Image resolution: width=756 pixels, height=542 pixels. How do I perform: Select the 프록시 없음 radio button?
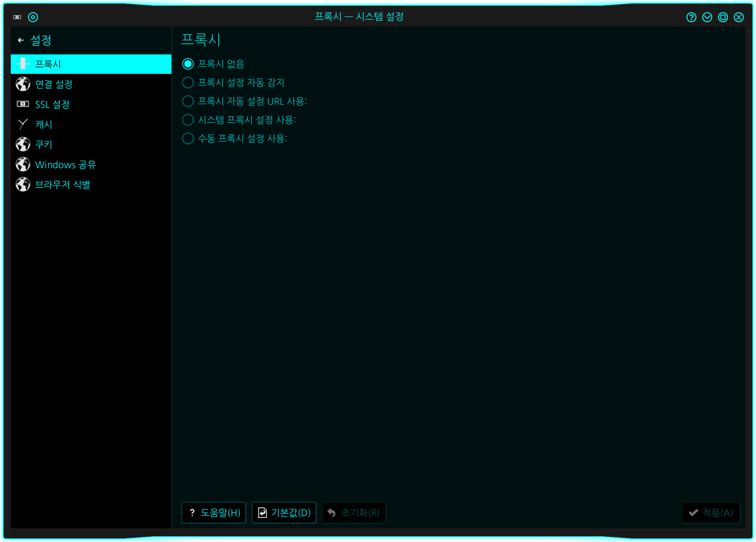[188, 64]
